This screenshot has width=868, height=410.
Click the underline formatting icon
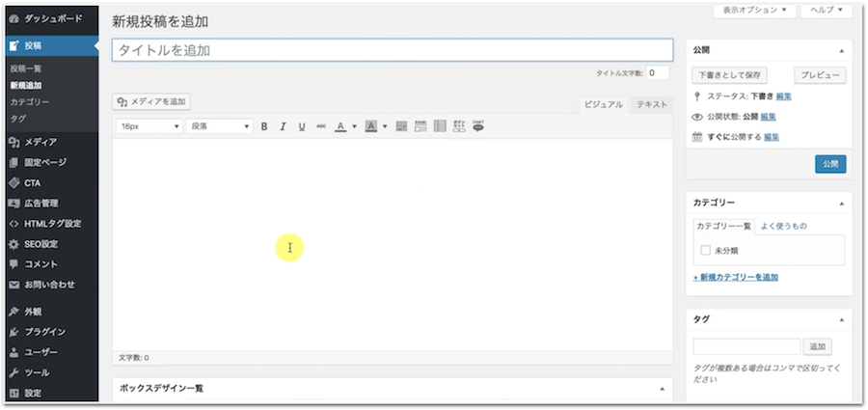(302, 126)
